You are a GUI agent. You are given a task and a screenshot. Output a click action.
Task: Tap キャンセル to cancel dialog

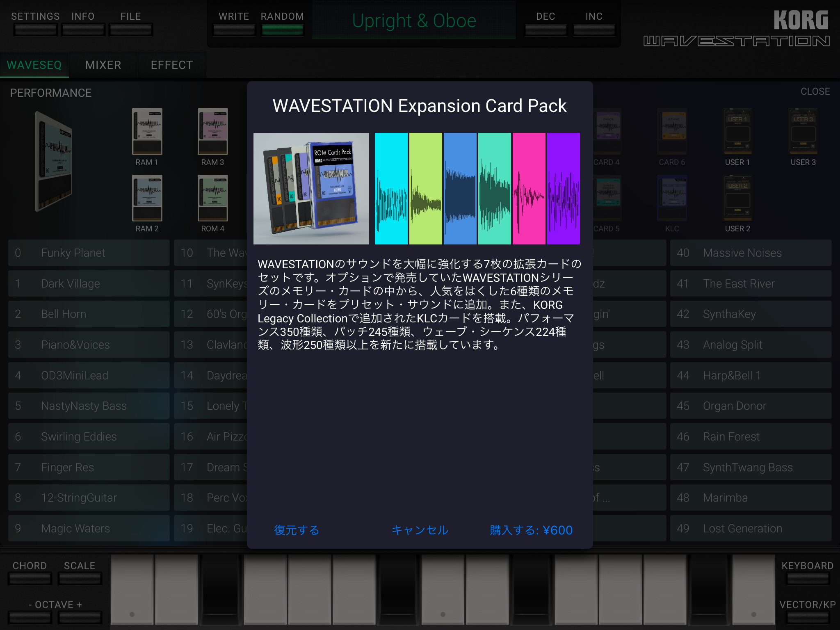[420, 530]
